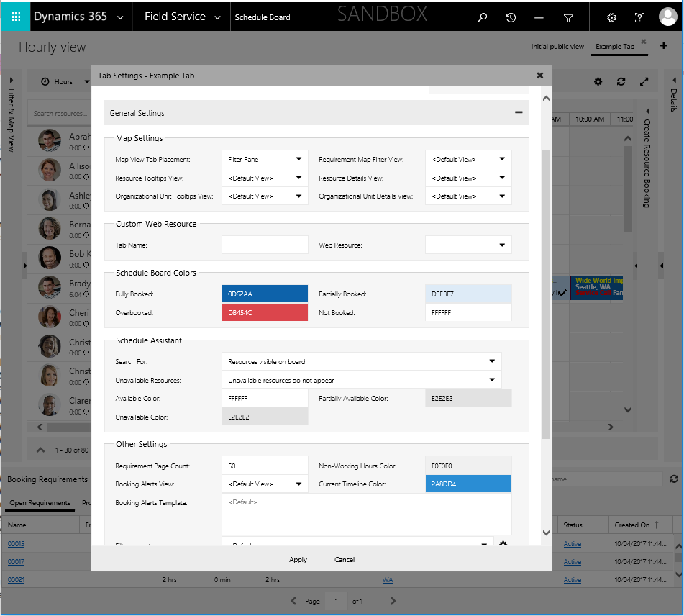The height and width of the screenshot is (616, 684).
Task: Collapse the General Settings section
Action: (x=518, y=112)
